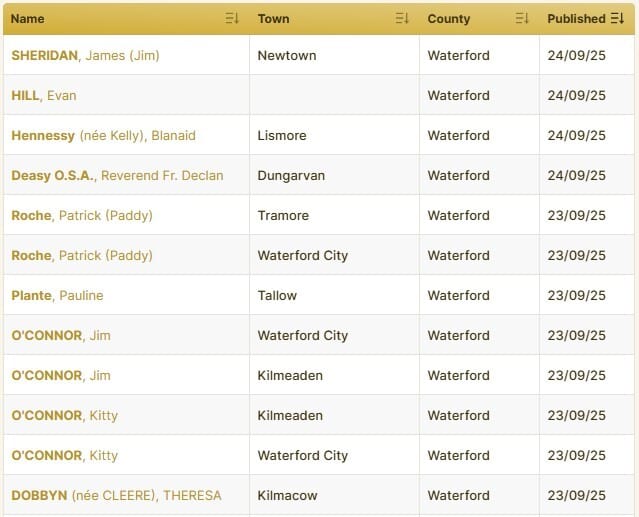Open Hennessy (née Kelly), Blanaid notice
639x517 pixels.
(x=103, y=135)
